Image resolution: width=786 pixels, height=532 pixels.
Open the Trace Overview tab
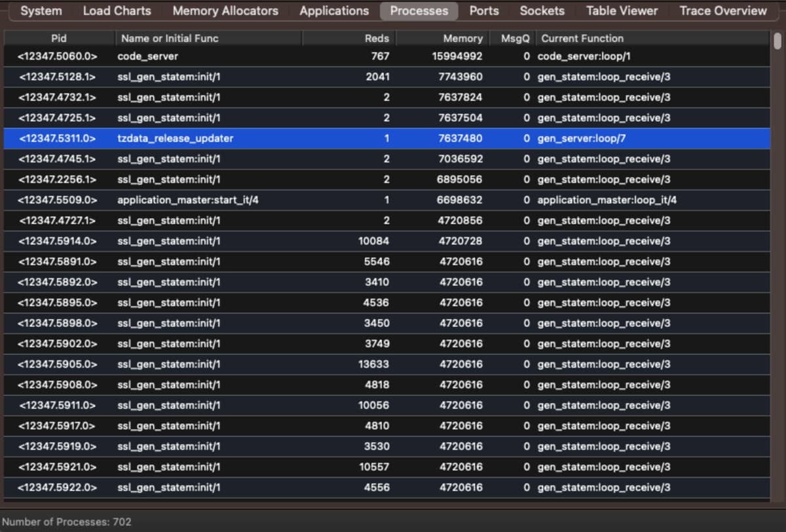pyautogui.click(x=723, y=10)
